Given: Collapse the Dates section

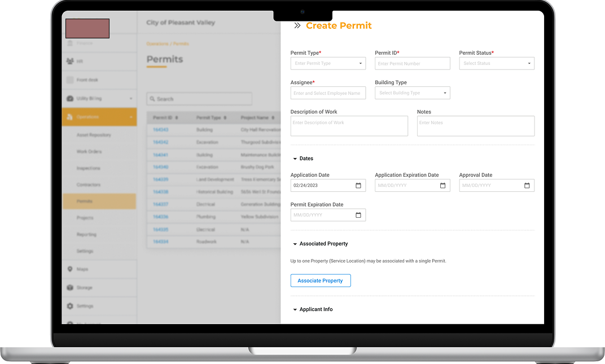Looking at the screenshot, I should [294, 159].
